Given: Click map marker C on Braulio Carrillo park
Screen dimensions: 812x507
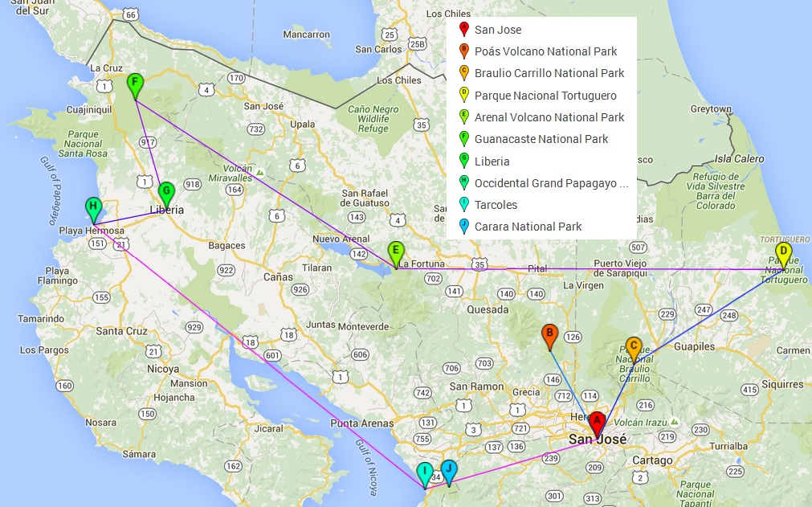Looking at the screenshot, I should [634, 349].
